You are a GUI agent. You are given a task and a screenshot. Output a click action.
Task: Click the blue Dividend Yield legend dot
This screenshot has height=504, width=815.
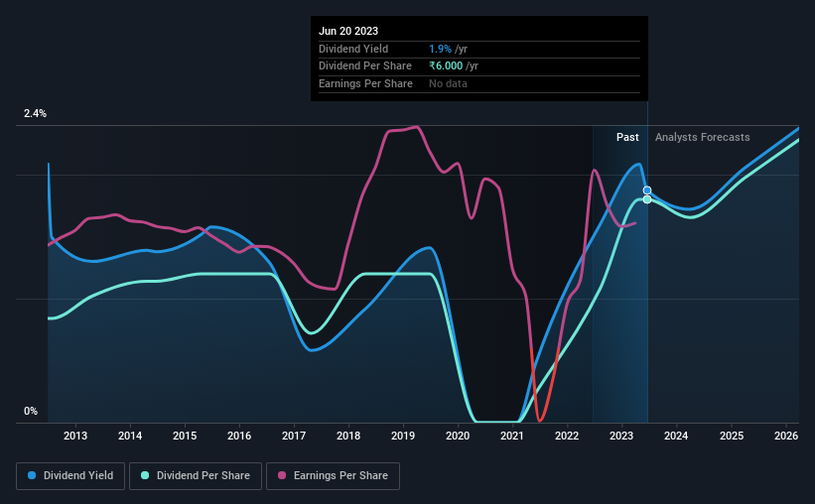(x=32, y=475)
